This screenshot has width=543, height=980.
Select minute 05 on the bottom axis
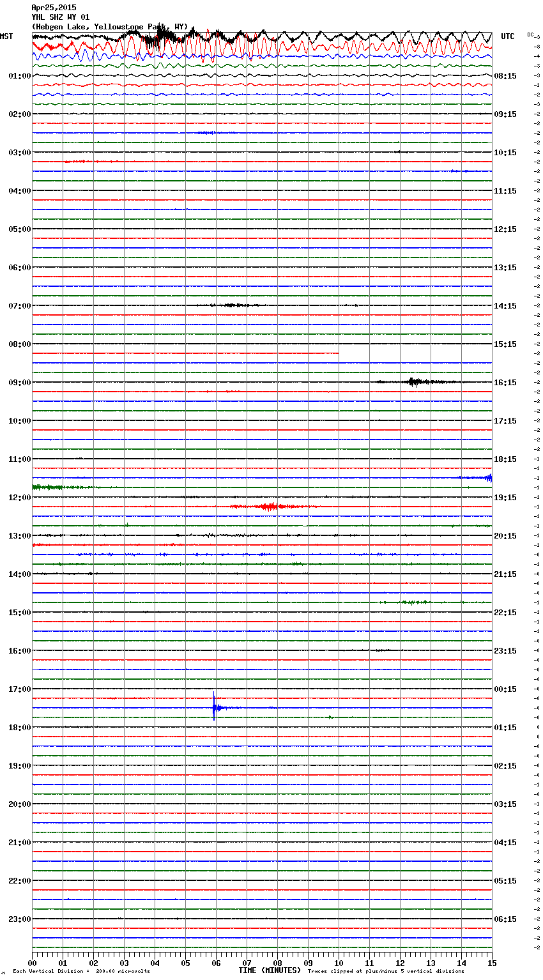[185, 962]
